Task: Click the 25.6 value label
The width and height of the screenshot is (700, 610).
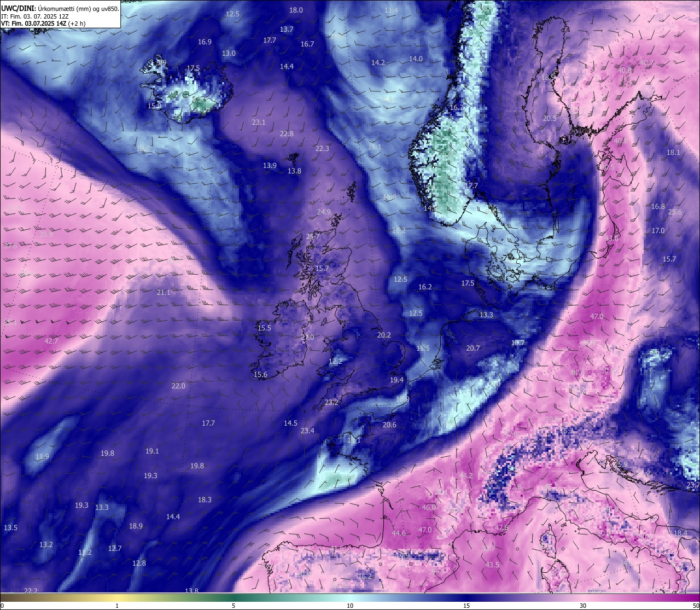Action: point(675,212)
